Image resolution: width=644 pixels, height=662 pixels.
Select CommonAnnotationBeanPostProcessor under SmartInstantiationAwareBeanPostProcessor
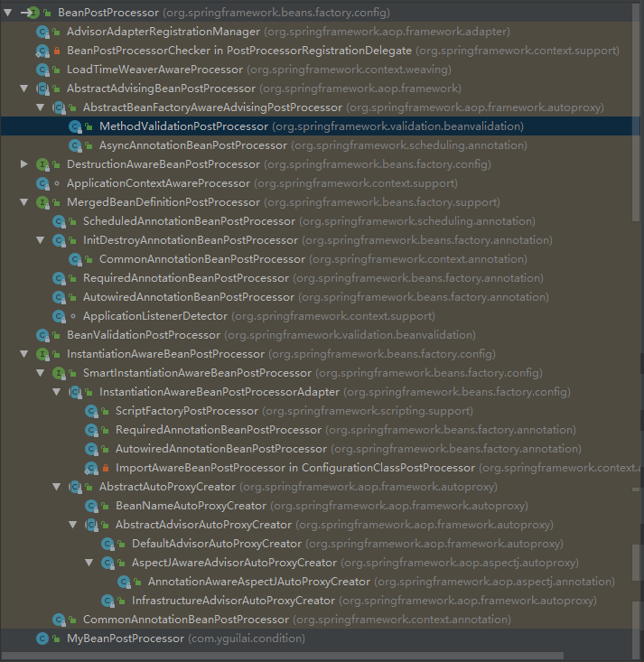[x=186, y=620]
